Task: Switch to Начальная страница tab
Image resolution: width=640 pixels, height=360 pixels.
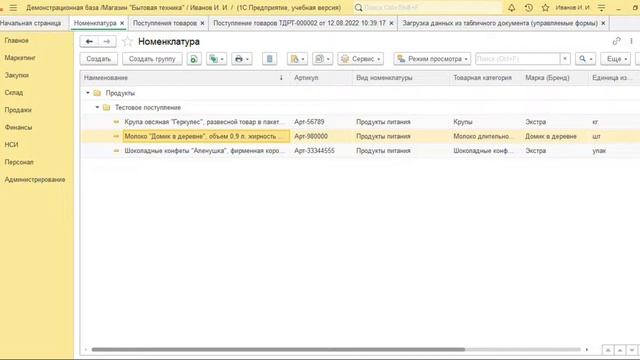Action: tap(31, 23)
